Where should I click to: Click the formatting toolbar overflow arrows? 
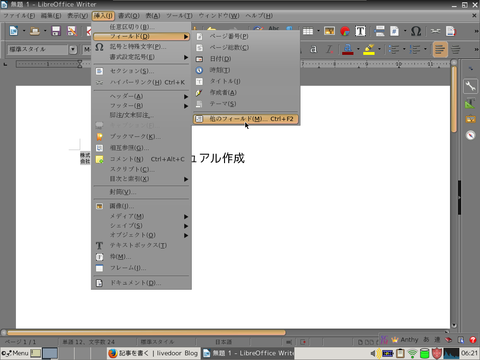[x=476, y=49]
